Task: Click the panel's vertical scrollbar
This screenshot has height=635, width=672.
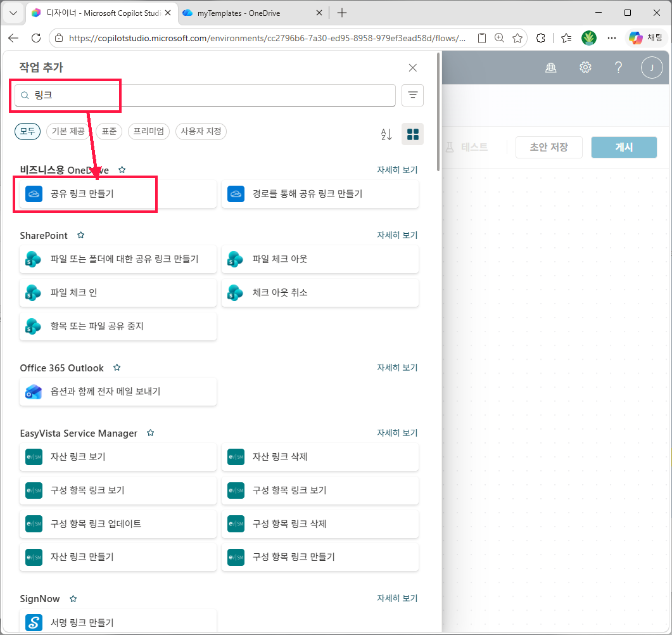Action: 438,112
